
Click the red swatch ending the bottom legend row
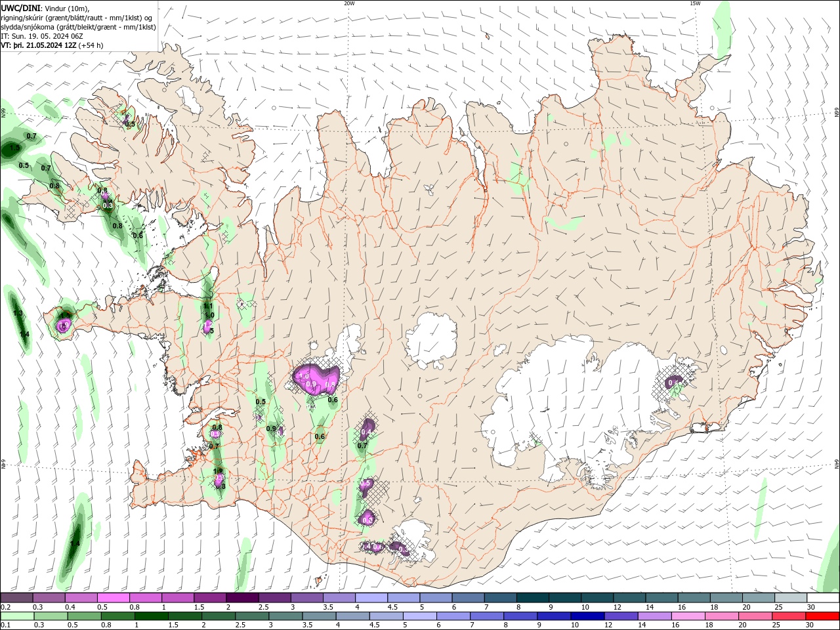822,616
